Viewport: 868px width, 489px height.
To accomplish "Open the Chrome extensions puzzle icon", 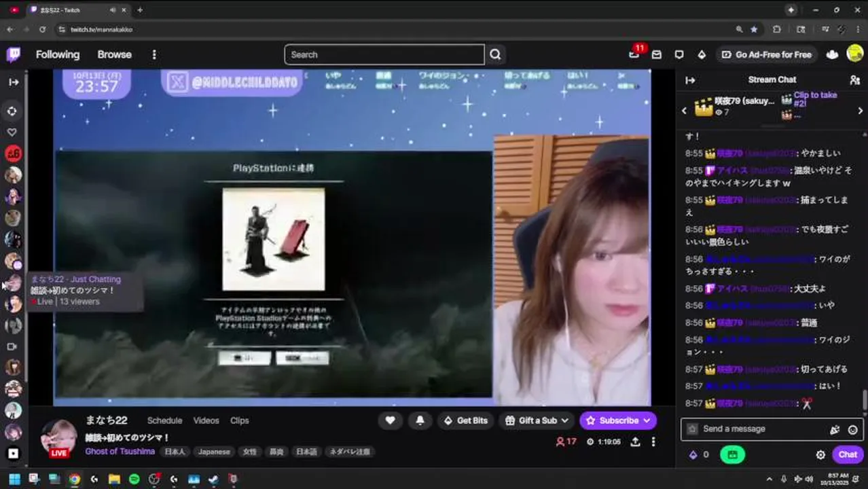I will click(x=777, y=29).
